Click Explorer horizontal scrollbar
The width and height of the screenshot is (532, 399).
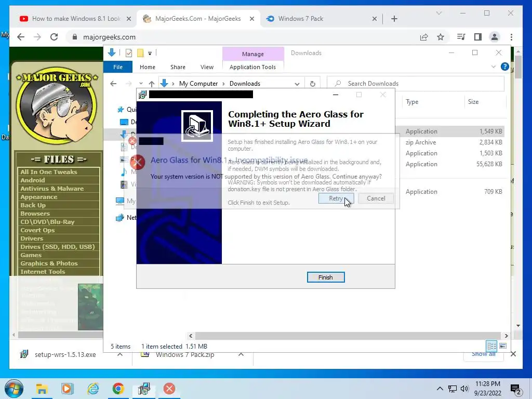pyautogui.click(x=348, y=336)
